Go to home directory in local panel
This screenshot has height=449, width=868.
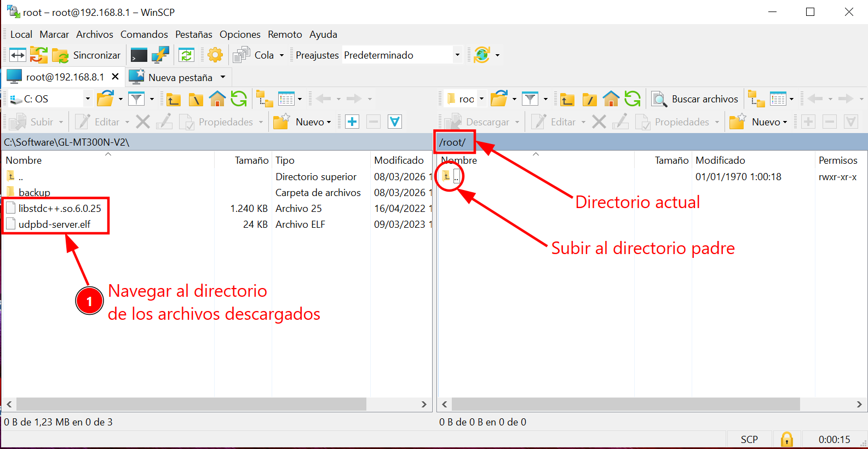click(217, 99)
